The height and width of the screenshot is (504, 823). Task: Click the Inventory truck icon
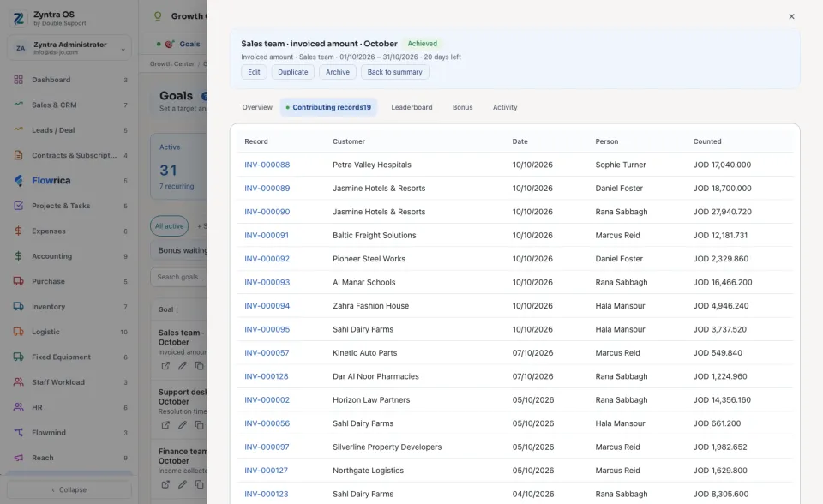coord(18,307)
